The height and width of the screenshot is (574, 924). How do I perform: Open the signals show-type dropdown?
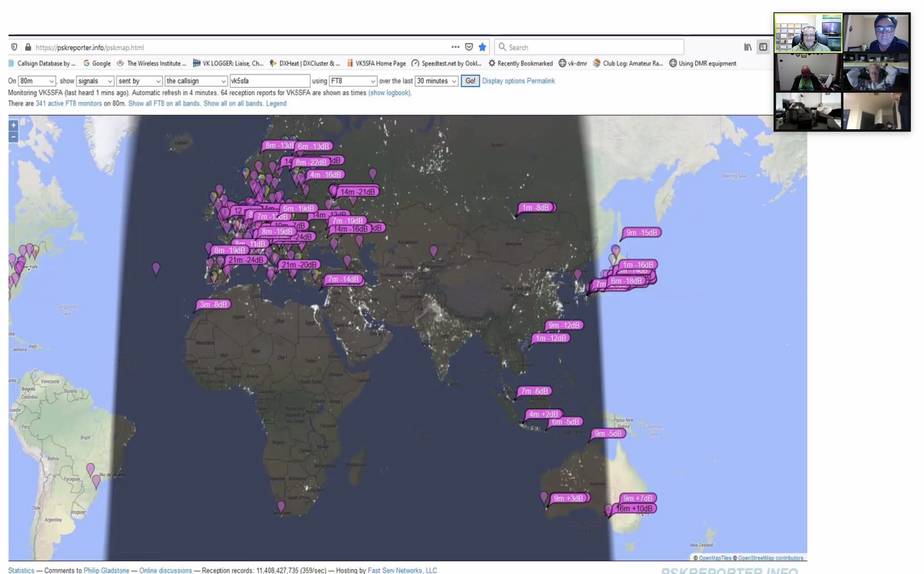[95, 81]
